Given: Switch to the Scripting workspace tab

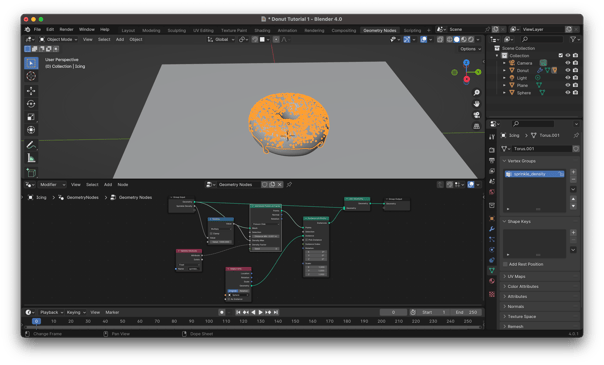Looking at the screenshot, I should pos(412,30).
